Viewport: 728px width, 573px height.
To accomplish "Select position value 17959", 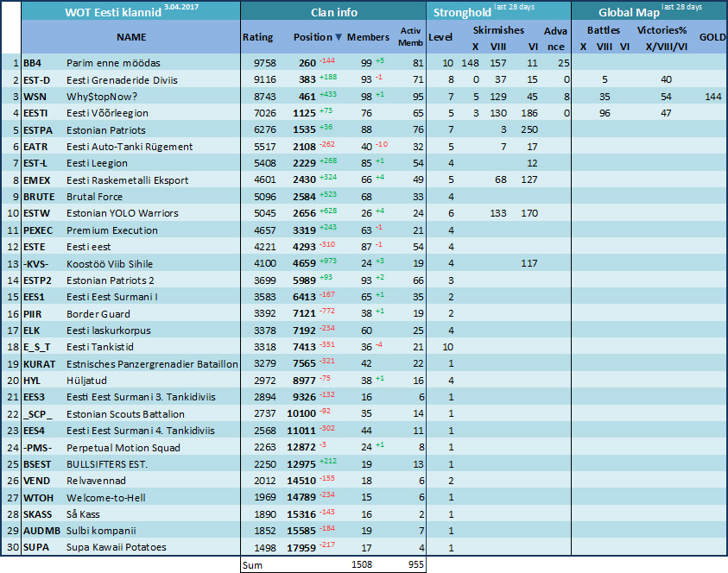I will pyautogui.click(x=301, y=547).
